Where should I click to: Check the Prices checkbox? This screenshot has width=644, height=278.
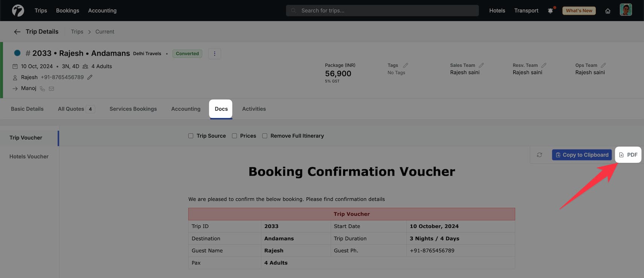pos(235,136)
